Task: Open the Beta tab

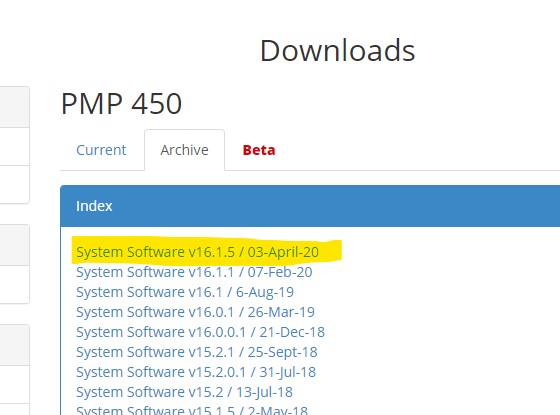Action: 259,150
